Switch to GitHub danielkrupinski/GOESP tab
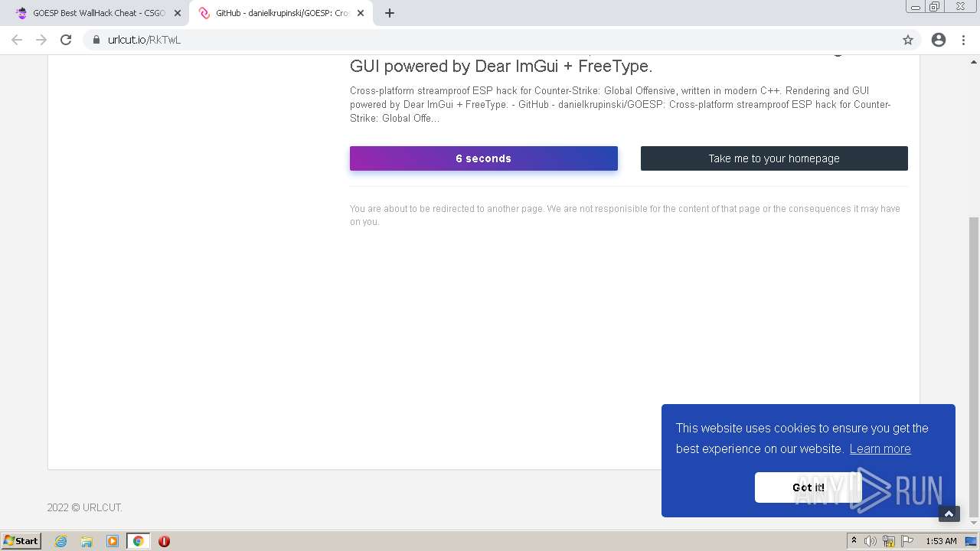The height and width of the screenshot is (551, 980). tap(281, 13)
